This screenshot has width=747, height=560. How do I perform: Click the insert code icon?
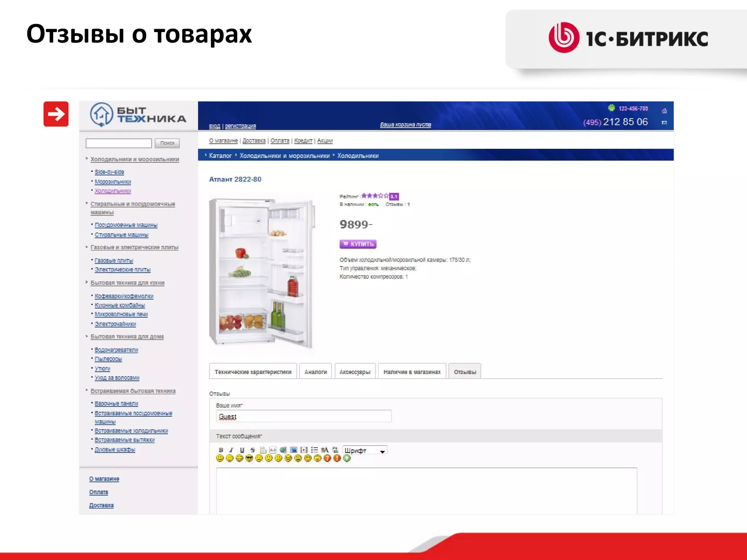coord(273,450)
